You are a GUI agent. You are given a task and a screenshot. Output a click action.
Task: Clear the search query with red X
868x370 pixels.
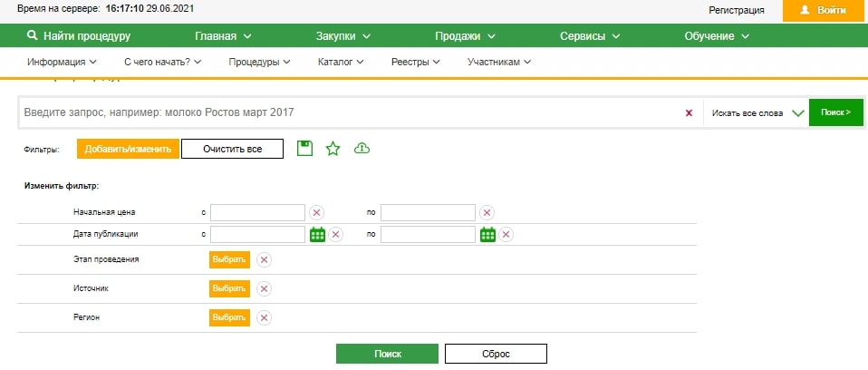tap(689, 112)
